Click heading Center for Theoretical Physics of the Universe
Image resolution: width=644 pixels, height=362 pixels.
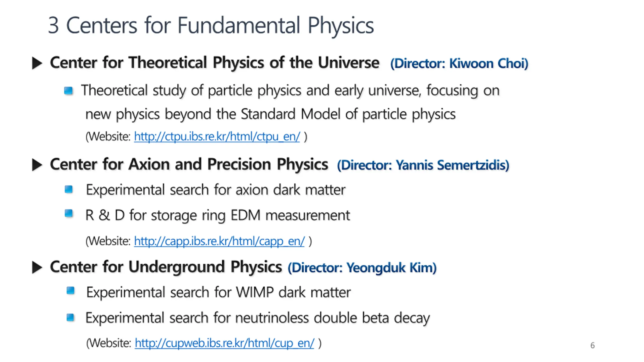click(x=215, y=62)
